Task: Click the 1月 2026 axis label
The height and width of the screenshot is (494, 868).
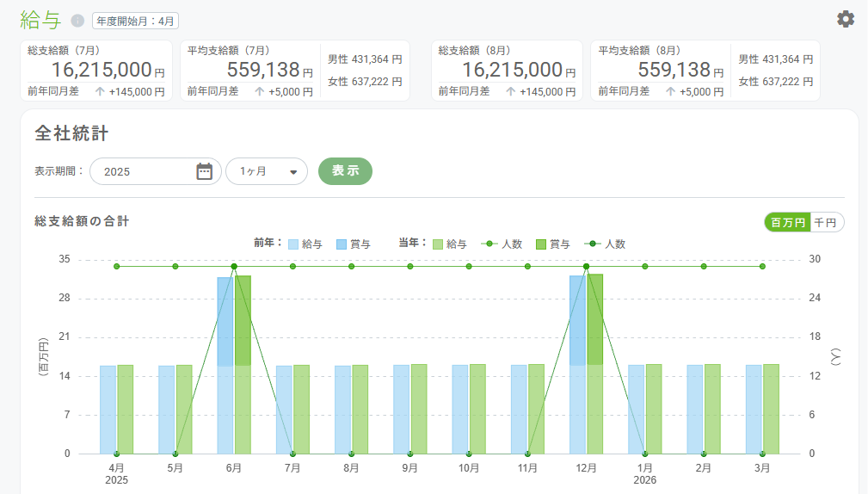Action: [645, 474]
